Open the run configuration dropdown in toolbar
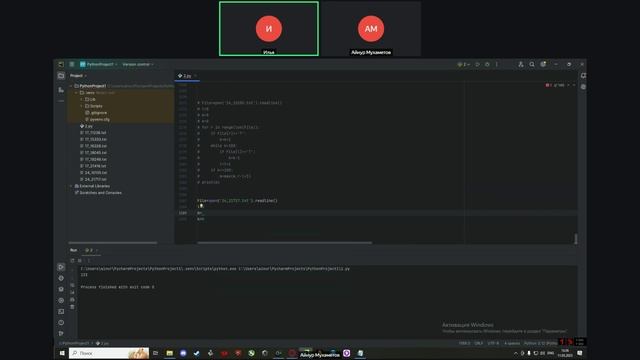 pyautogui.click(x=463, y=64)
